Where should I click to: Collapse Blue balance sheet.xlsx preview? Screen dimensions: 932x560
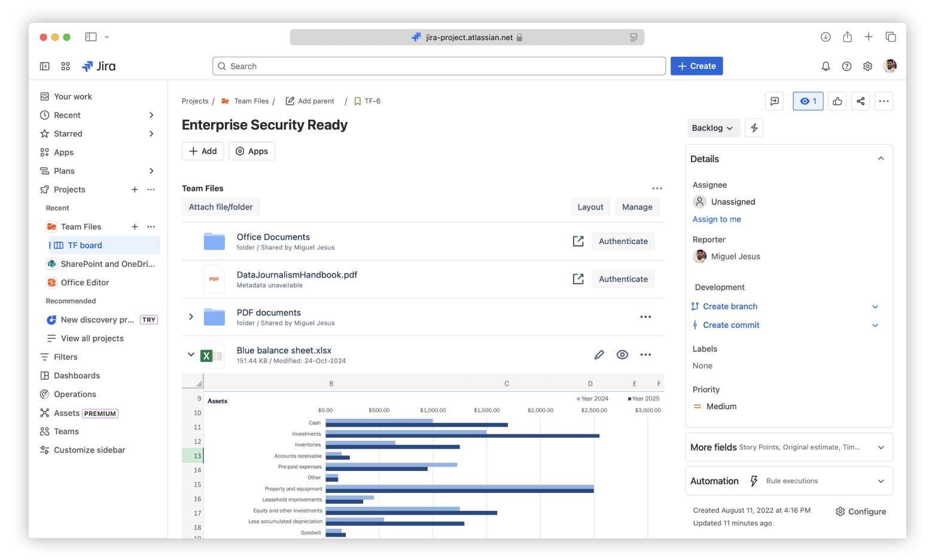(x=191, y=355)
